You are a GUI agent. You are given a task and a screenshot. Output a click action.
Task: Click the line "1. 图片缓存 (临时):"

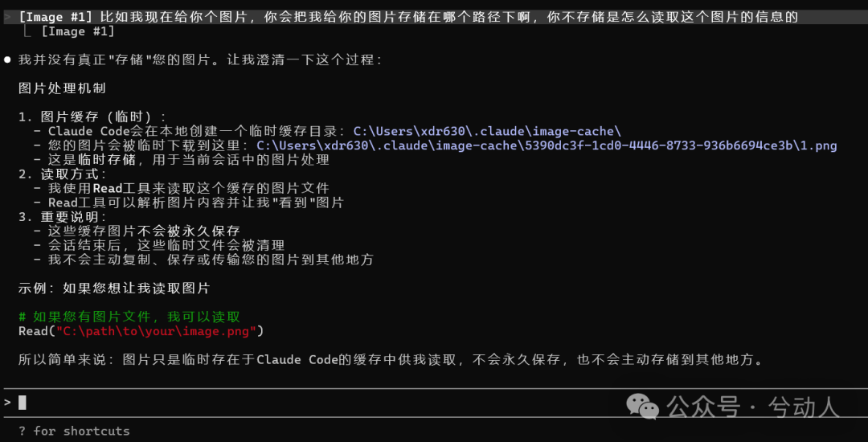click(92, 117)
